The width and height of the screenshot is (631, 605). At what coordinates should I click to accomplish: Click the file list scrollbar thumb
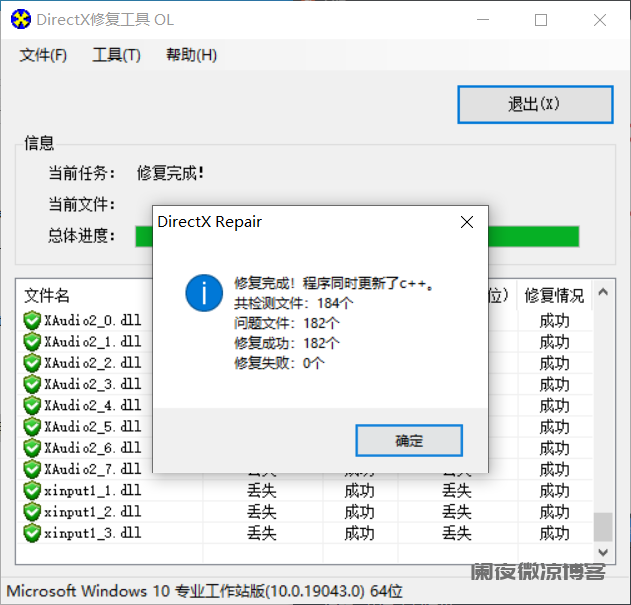coord(603,527)
